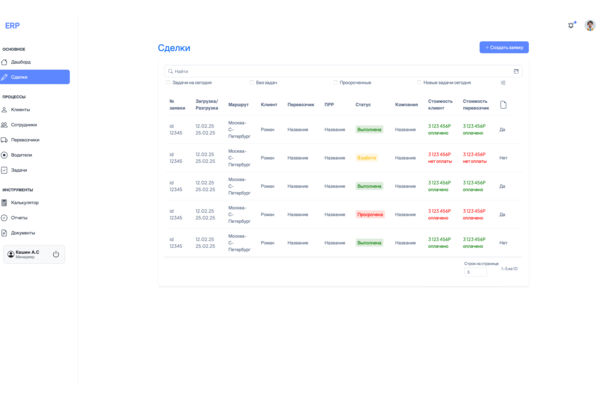Viewport: 600px width, 400px height.
Task: Click the Статус column header
Action: click(x=363, y=105)
